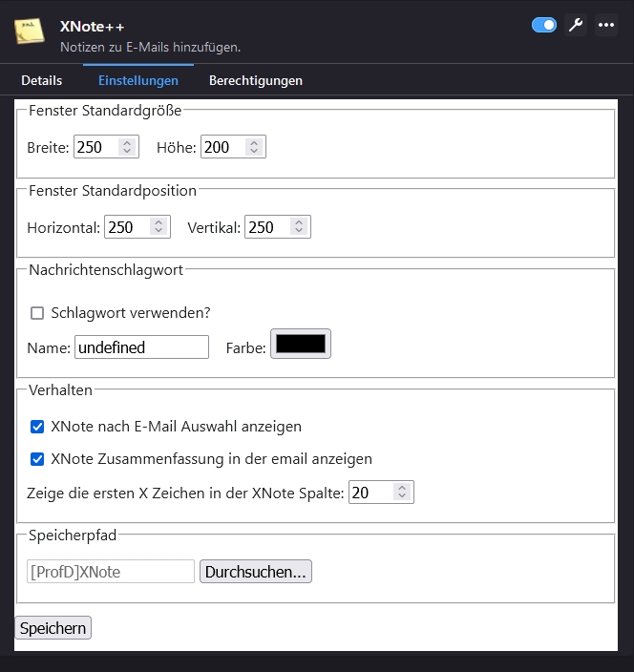
Task: Decrease XNote Spalte characters with down arrow
Action: click(402, 496)
